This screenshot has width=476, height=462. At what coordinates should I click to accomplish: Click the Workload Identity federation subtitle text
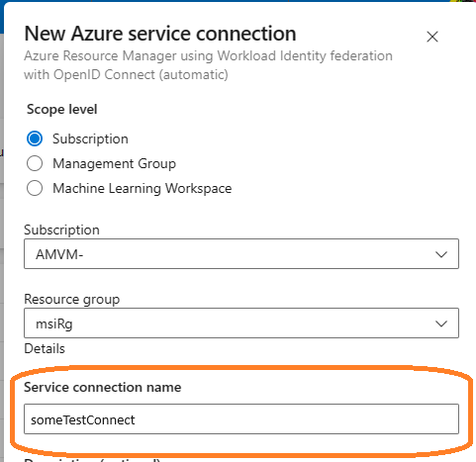[x=208, y=65]
